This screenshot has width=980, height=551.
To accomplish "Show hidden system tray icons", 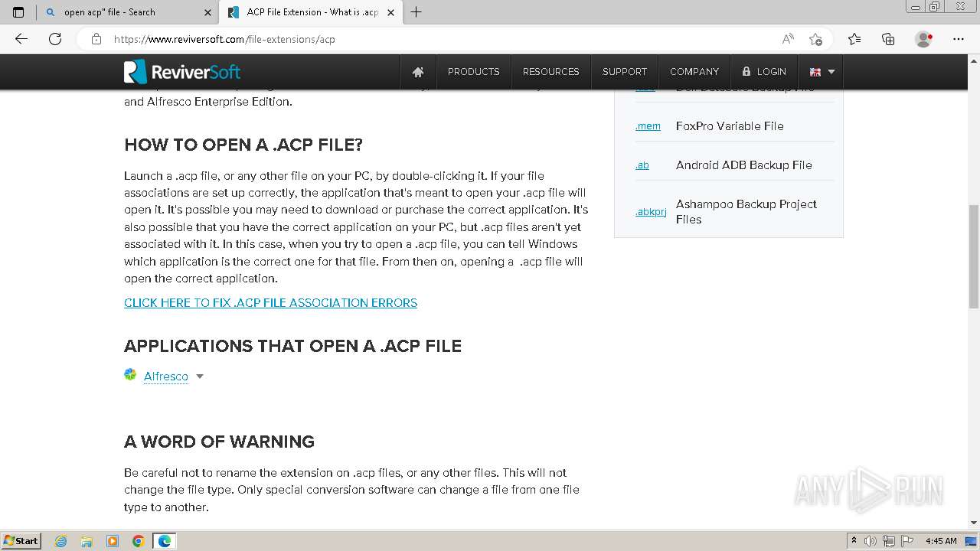I will click(854, 541).
